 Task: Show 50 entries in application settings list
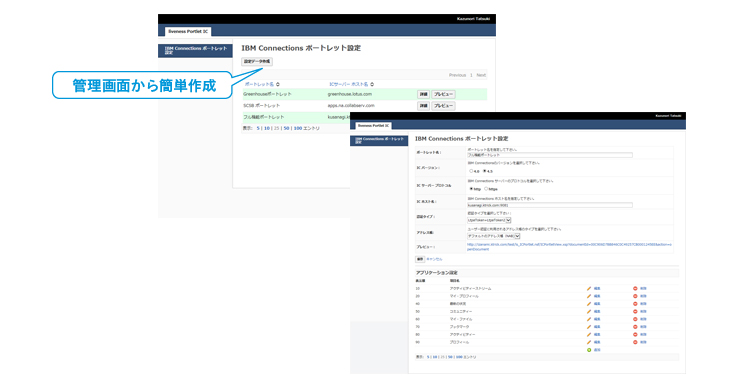[450, 357]
